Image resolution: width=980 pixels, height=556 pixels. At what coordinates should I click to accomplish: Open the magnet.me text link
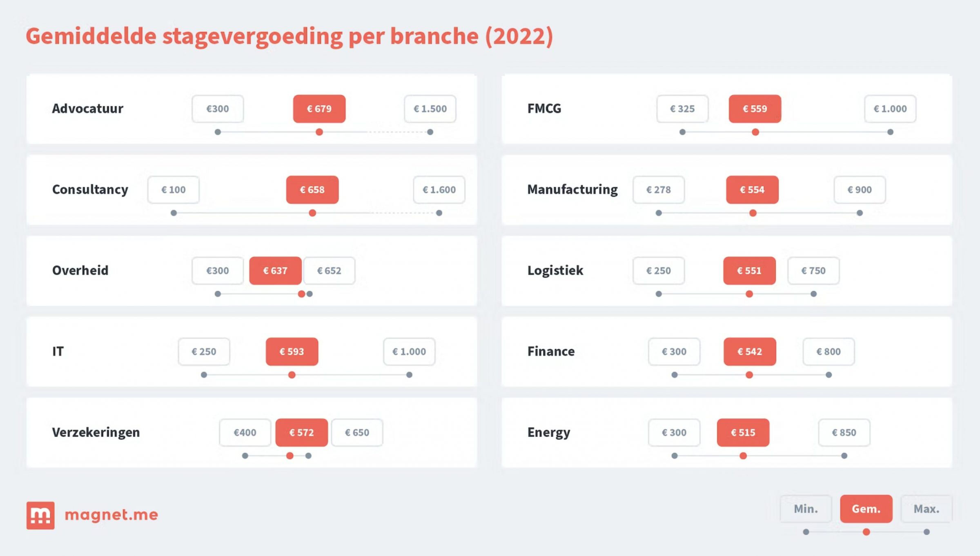tap(111, 515)
